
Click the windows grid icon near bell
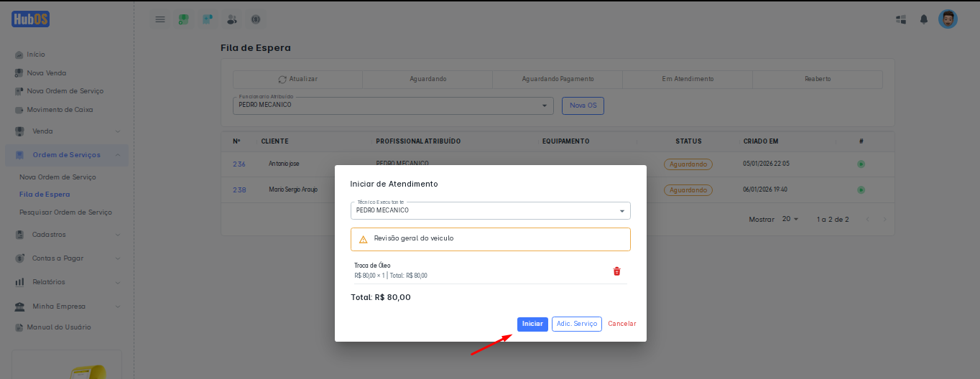(x=901, y=19)
